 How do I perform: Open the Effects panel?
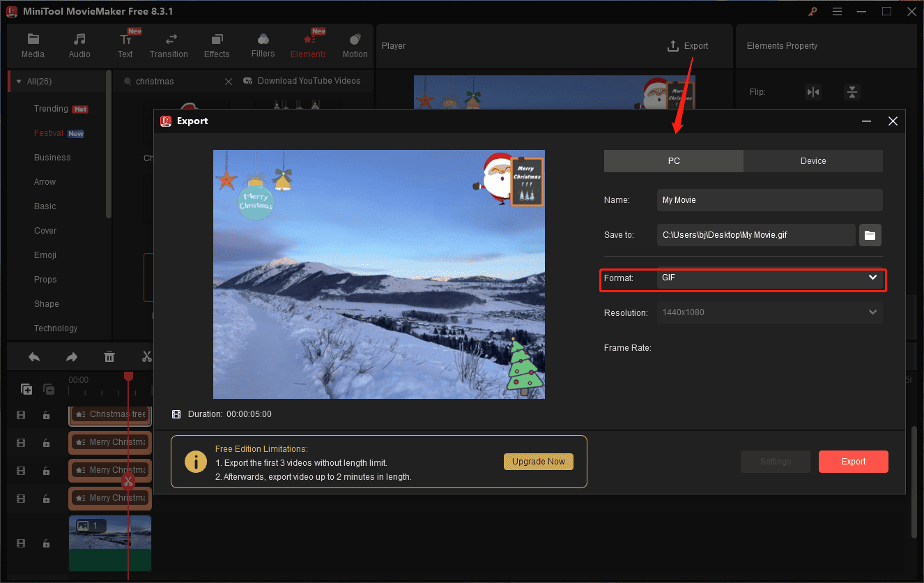click(x=217, y=45)
